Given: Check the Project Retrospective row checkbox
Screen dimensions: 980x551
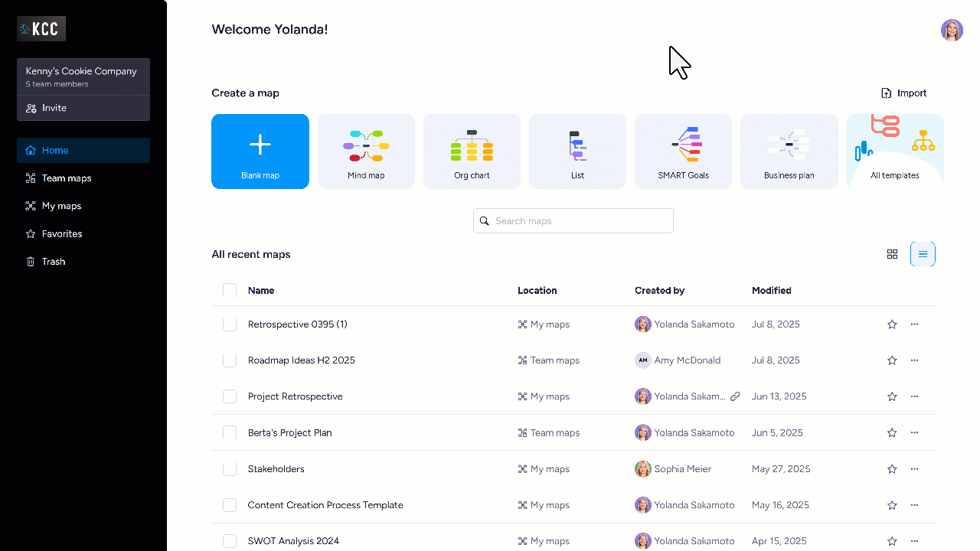Looking at the screenshot, I should (230, 396).
